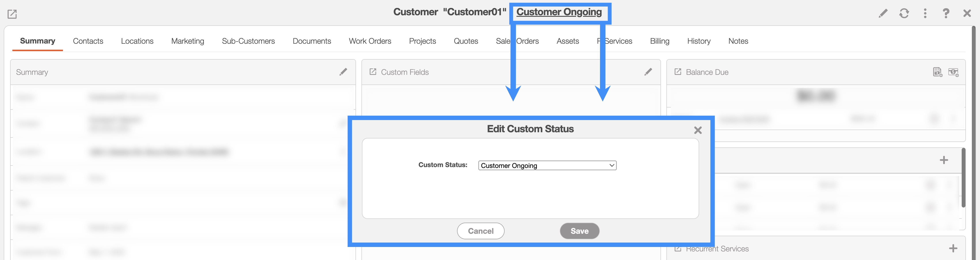Image resolution: width=980 pixels, height=260 pixels.
Task: Click the Save button
Action: point(579,231)
